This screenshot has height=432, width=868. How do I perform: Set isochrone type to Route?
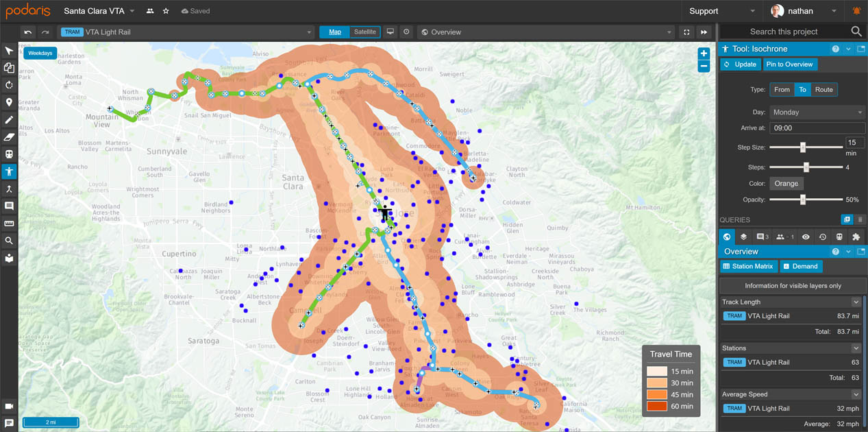click(x=824, y=90)
